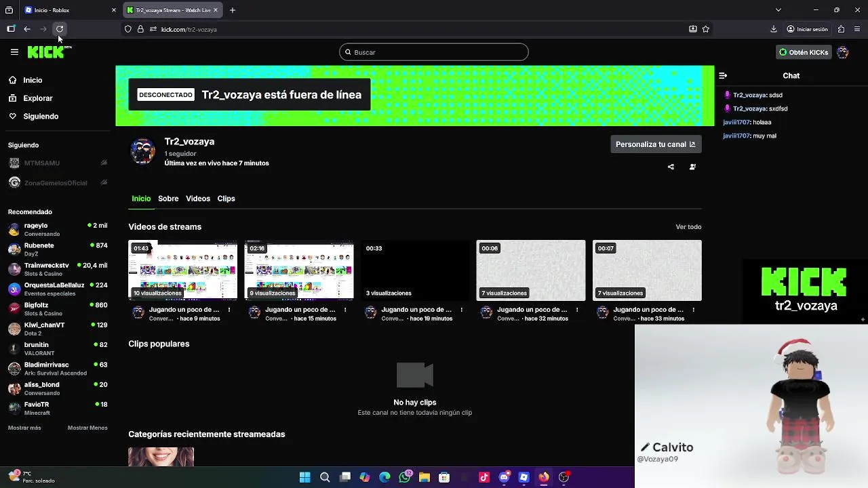This screenshot has width=868, height=488.
Task: Open the 02:16 stream video thumbnail
Action: [299, 270]
